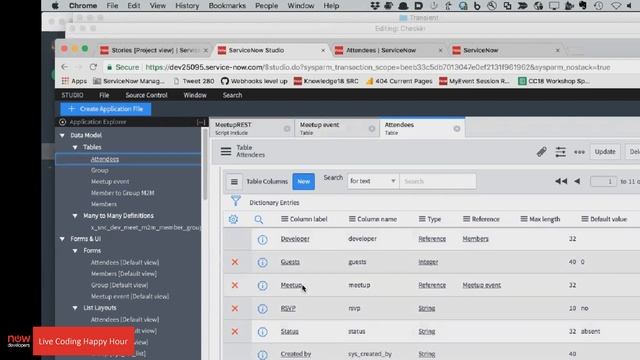The image size is (640, 360).
Task: Open the three-dot more options menu
Action: (x=579, y=152)
